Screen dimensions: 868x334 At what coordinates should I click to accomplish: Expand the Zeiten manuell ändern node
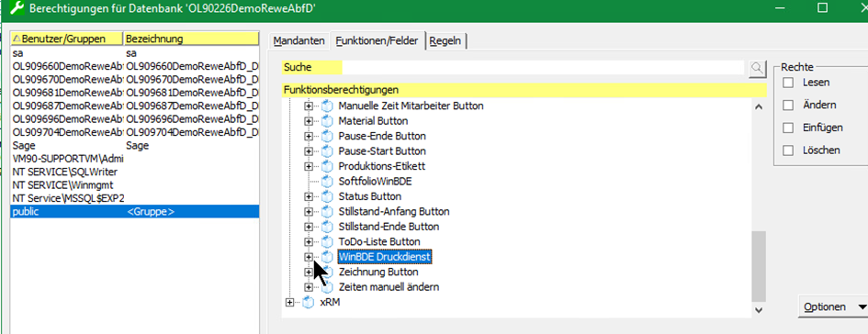[x=309, y=287]
